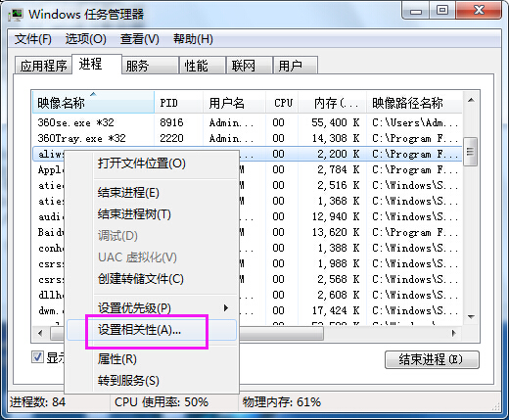This screenshot has height=420, width=509.
Task: Click the horizontal scrollbar right arrow
Action: point(454,333)
